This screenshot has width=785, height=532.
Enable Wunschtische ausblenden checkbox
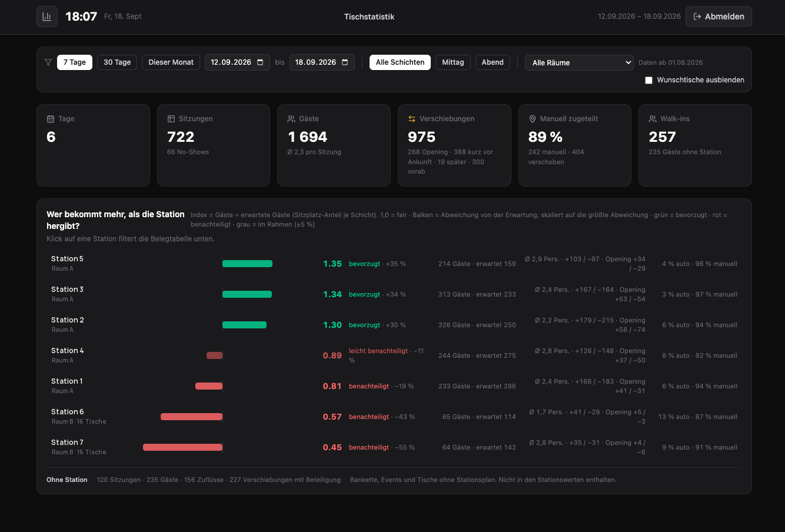click(x=648, y=80)
